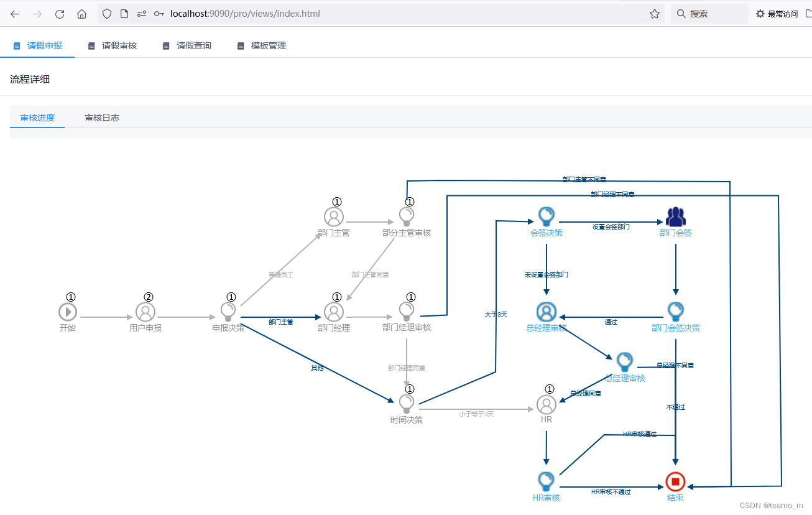Click the 申报决策 lightbulb node

point(228,312)
